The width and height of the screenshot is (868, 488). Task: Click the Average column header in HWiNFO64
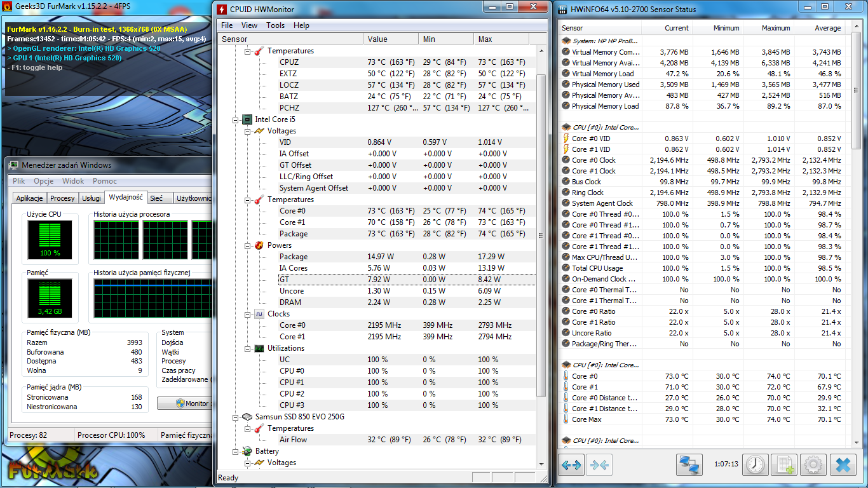click(820, 28)
